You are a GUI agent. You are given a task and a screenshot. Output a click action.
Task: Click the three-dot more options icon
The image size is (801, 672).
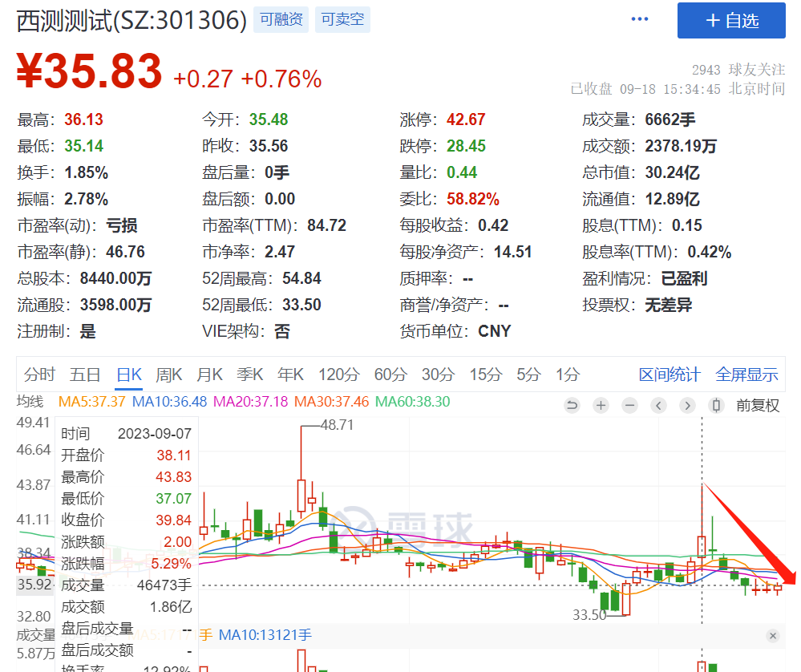(640, 19)
